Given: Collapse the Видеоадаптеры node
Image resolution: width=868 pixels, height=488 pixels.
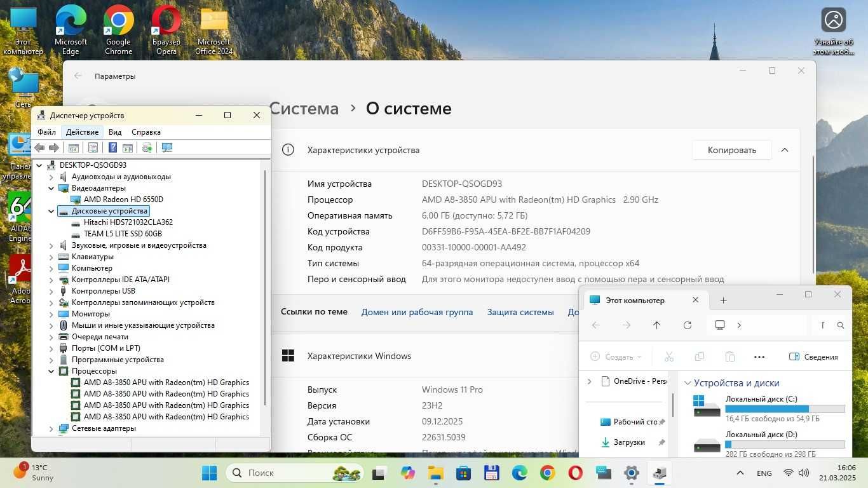Looking at the screenshot, I should pyautogui.click(x=51, y=188).
